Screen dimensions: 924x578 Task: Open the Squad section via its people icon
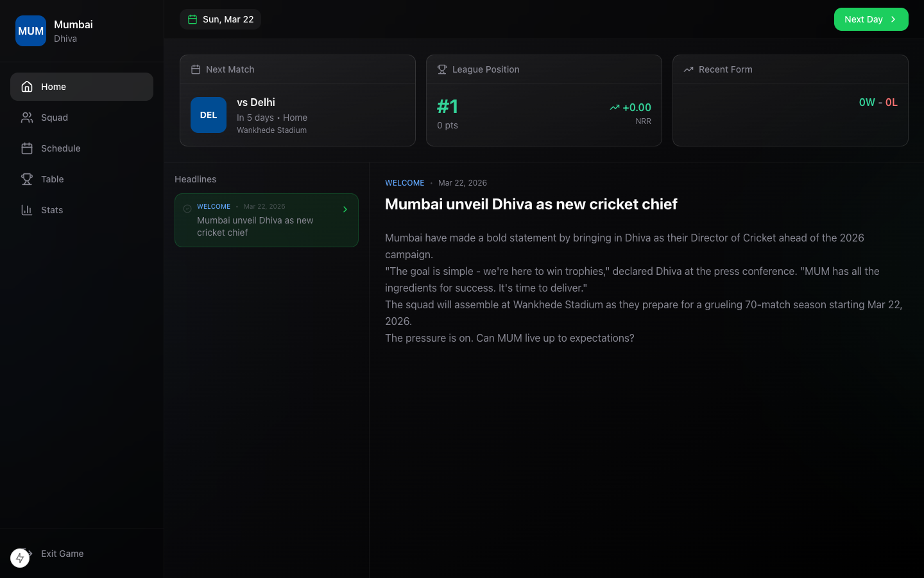coord(27,118)
